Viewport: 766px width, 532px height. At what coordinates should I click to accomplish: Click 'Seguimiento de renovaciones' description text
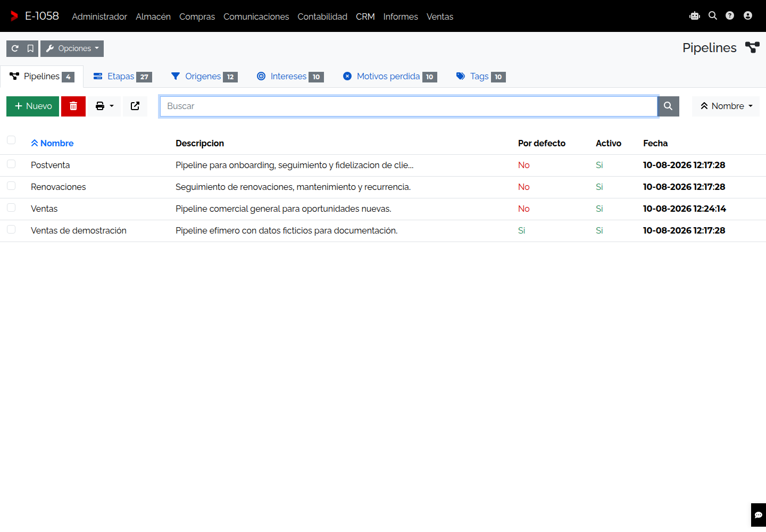click(x=293, y=187)
